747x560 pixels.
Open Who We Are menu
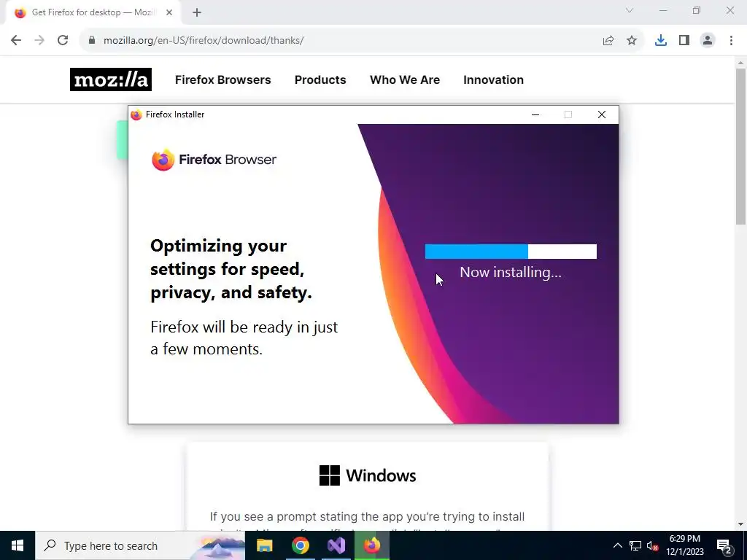pyautogui.click(x=405, y=79)
